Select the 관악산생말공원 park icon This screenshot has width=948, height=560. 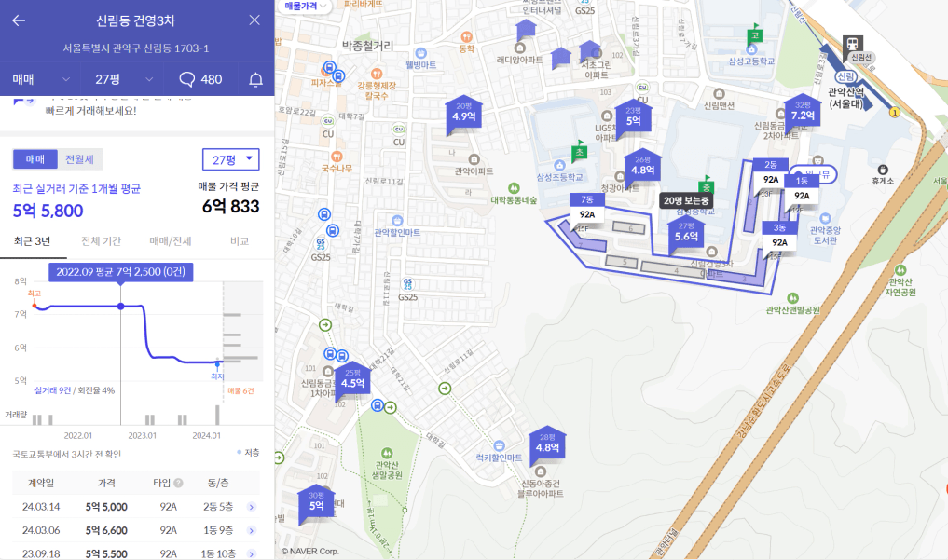click(x=386, y=453)
